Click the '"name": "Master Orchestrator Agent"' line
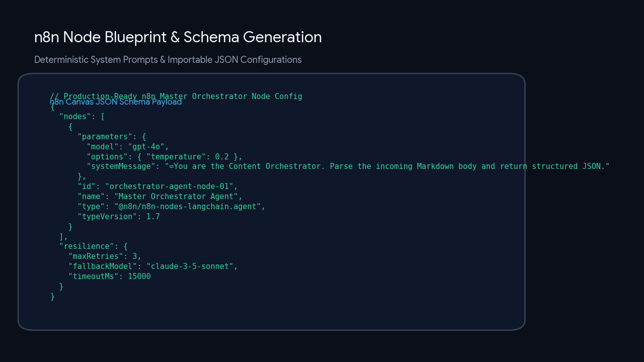Screen dimensions: 644x362 (x=160, y=197)
